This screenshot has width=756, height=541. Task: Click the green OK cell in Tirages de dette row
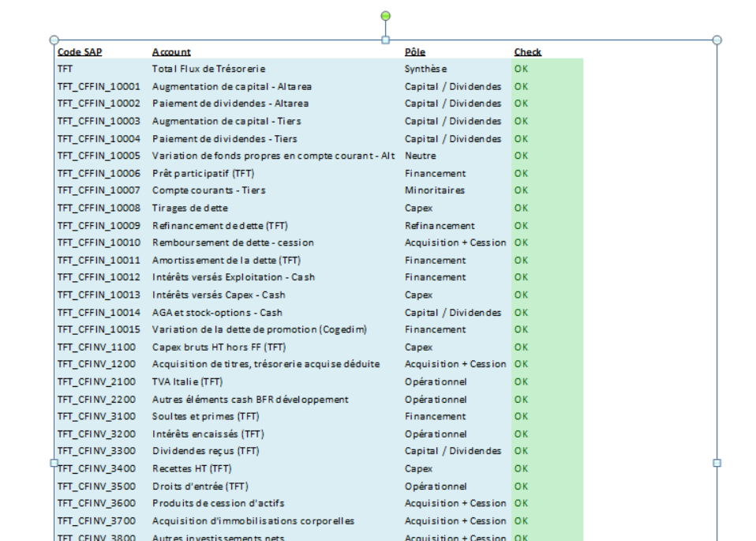pos(522,208)
